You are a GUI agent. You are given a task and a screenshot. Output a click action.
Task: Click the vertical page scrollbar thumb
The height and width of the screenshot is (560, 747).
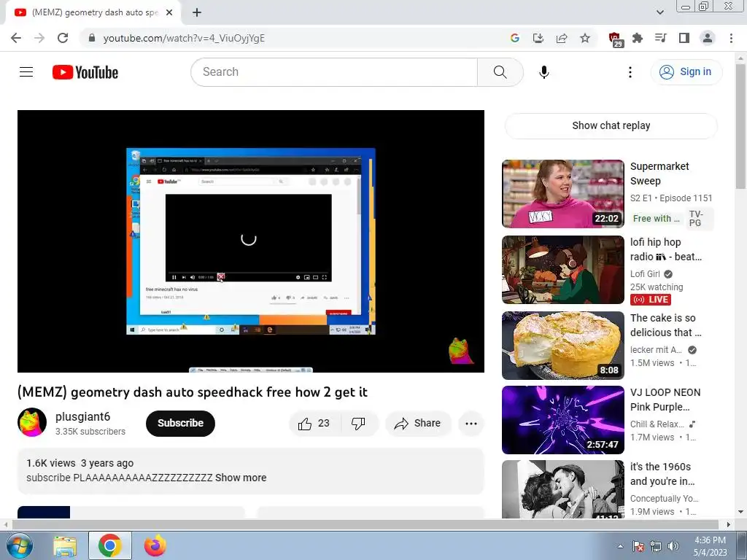point(741,126)
